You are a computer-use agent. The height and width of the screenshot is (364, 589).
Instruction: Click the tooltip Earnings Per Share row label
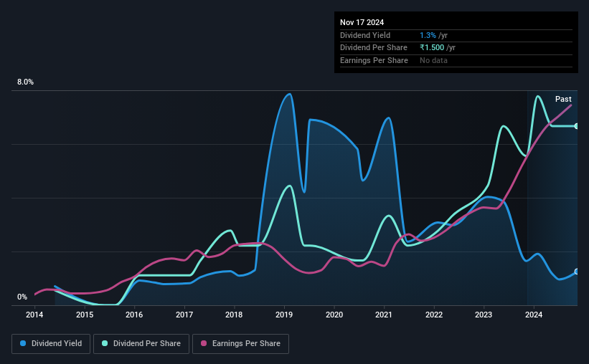pos(374,60)
